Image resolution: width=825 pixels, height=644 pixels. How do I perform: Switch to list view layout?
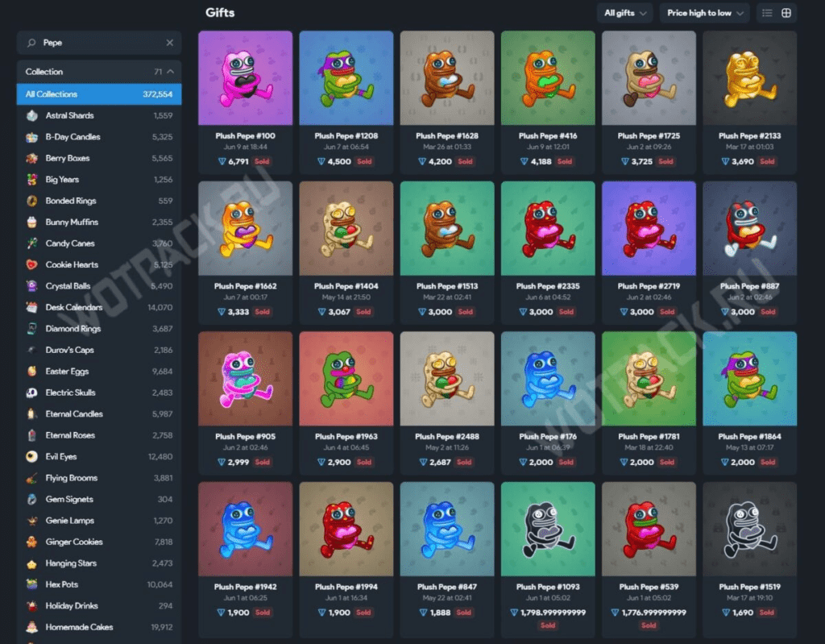tap(767, 13)
